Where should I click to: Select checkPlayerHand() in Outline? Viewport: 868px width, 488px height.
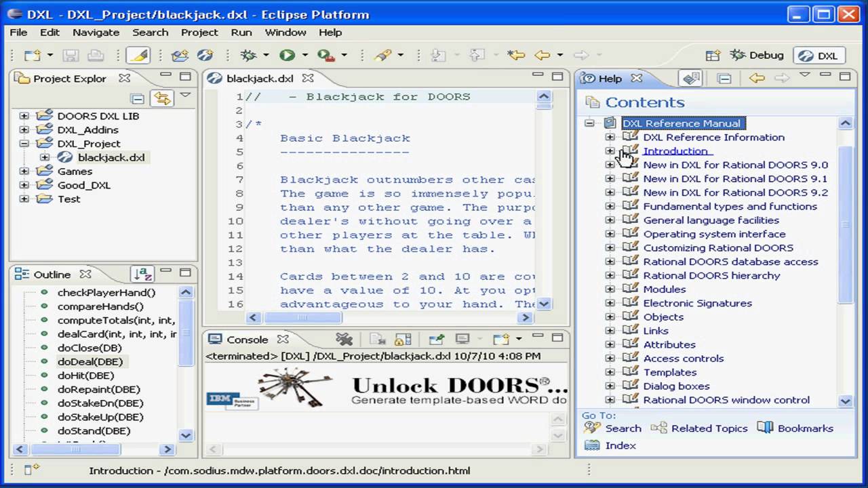click(x=106, y=293)
